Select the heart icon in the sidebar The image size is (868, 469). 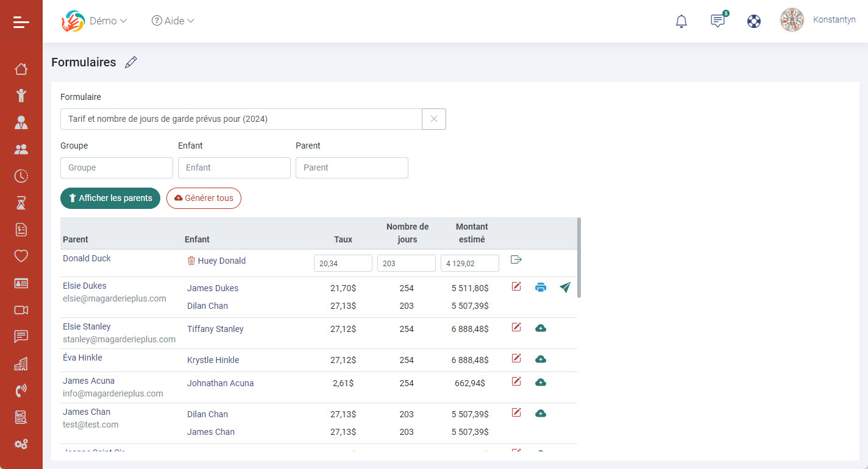pos(21,256)
